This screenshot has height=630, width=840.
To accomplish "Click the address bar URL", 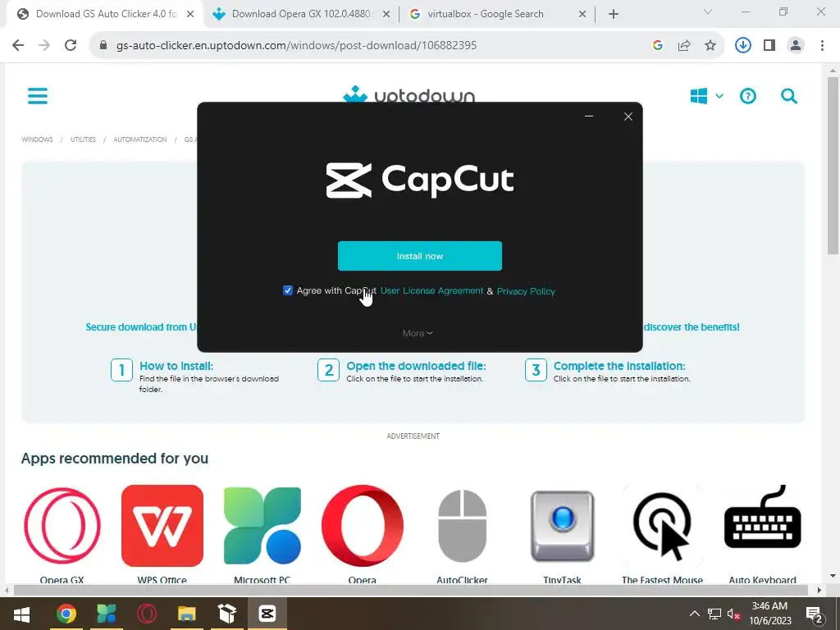I will [296, 46].
